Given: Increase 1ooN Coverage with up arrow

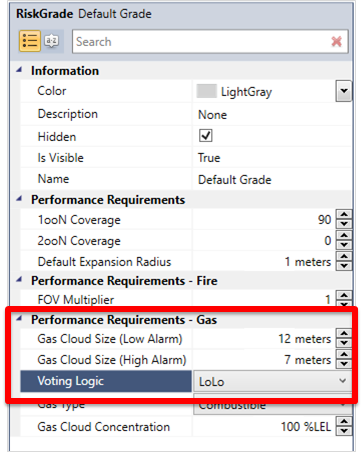Looking at the screenshot, I should 344,215.
